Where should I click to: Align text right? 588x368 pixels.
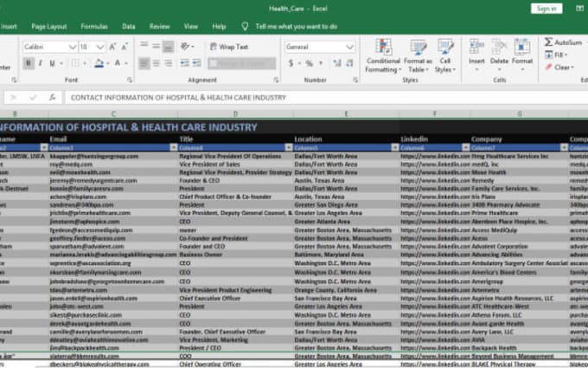[x=168, y=63]
